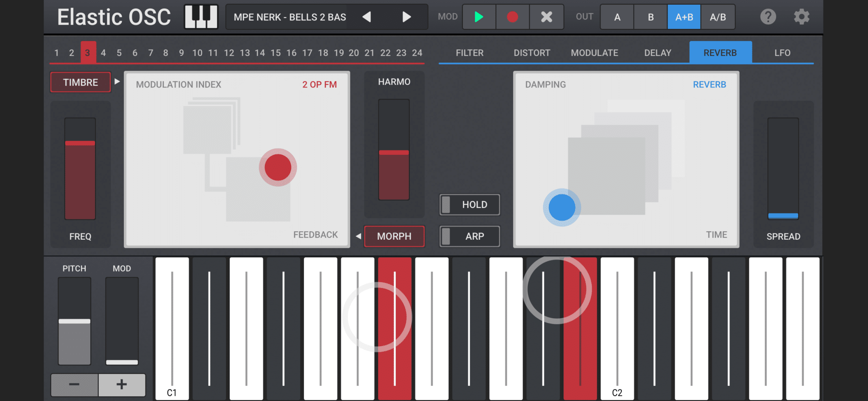Open the piano keyboard icon
Image resolution: width=868 pixels, height=401 pixels.
pos(201,17)
